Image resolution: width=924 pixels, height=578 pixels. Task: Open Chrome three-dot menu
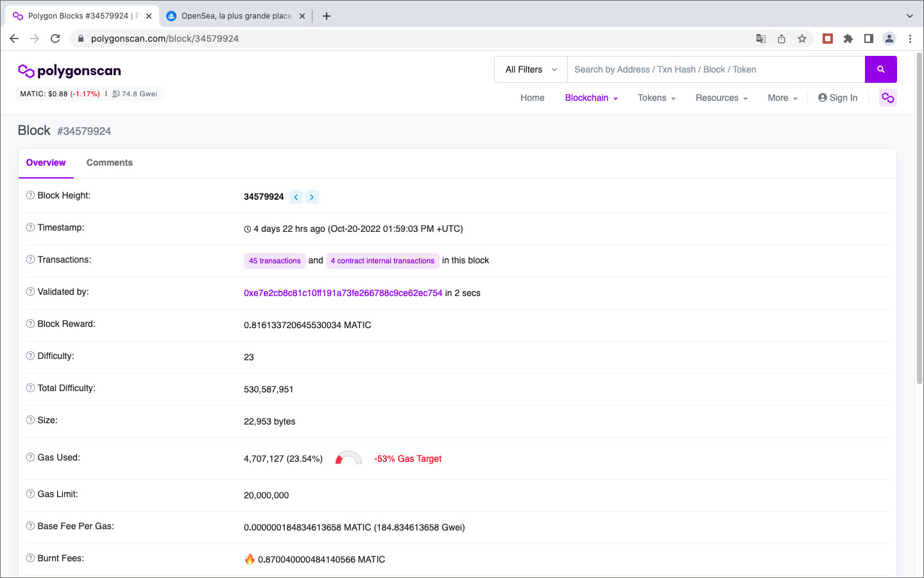click(910, 39)
